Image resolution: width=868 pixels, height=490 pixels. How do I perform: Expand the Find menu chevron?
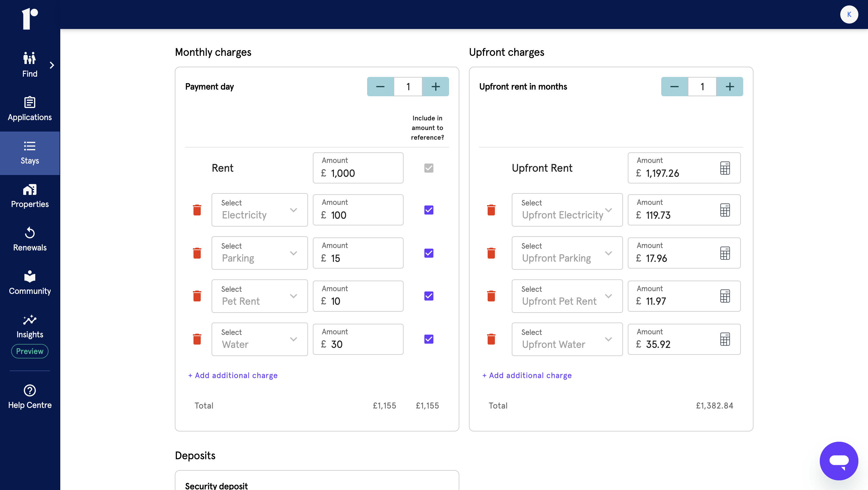tap(52, 65)
